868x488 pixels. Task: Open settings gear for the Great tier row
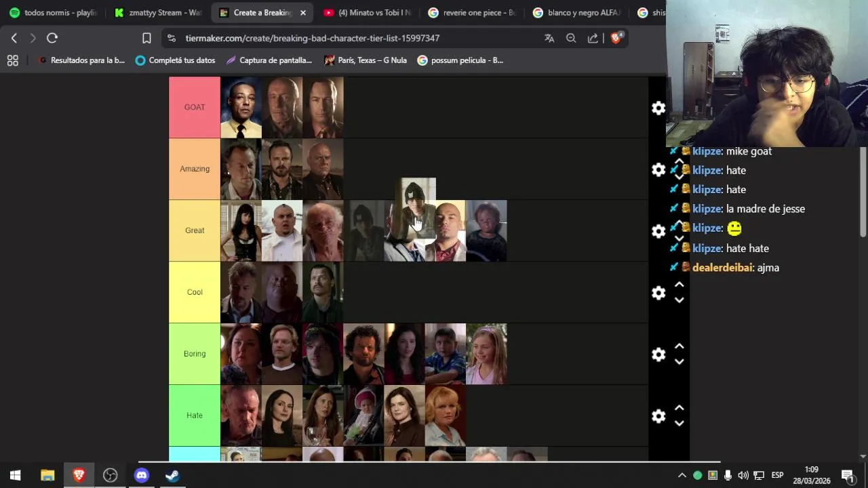click(x=658, y=231)
